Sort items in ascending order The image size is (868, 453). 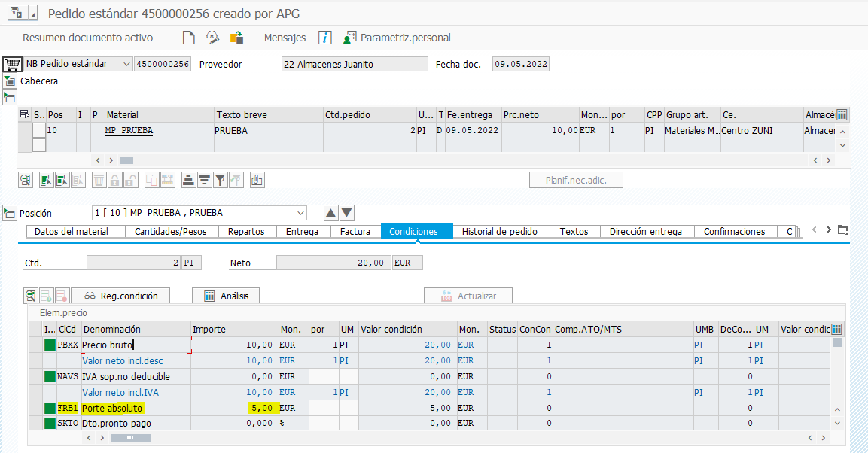point(189,180)
